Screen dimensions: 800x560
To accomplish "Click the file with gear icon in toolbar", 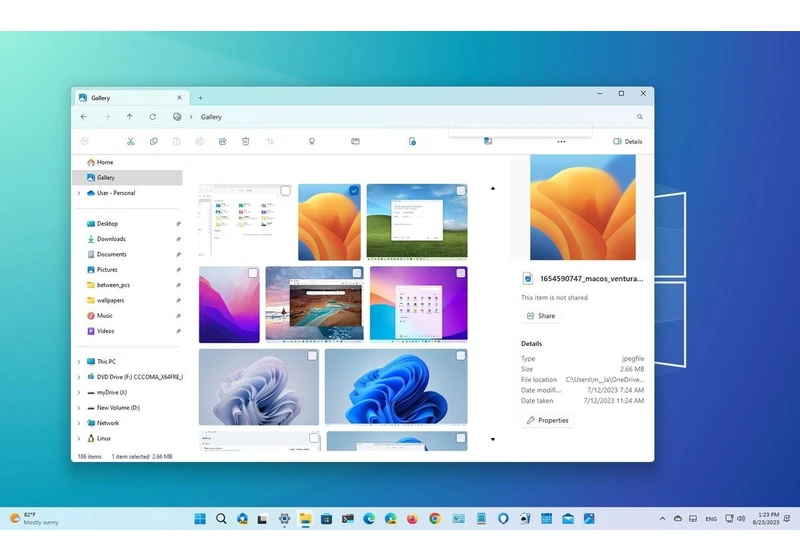I will pyautogui.click(x=412, y=141).
